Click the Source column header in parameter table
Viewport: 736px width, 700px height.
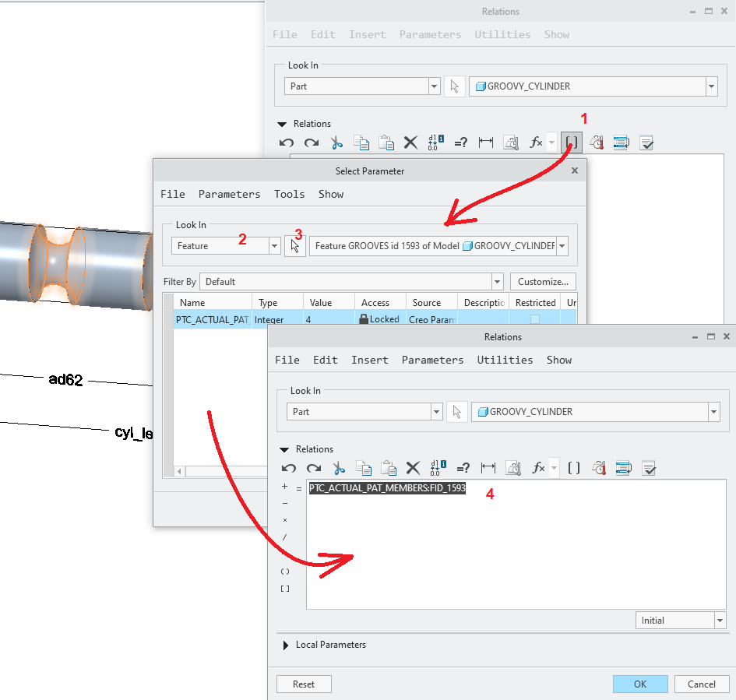tap(431, 303)
